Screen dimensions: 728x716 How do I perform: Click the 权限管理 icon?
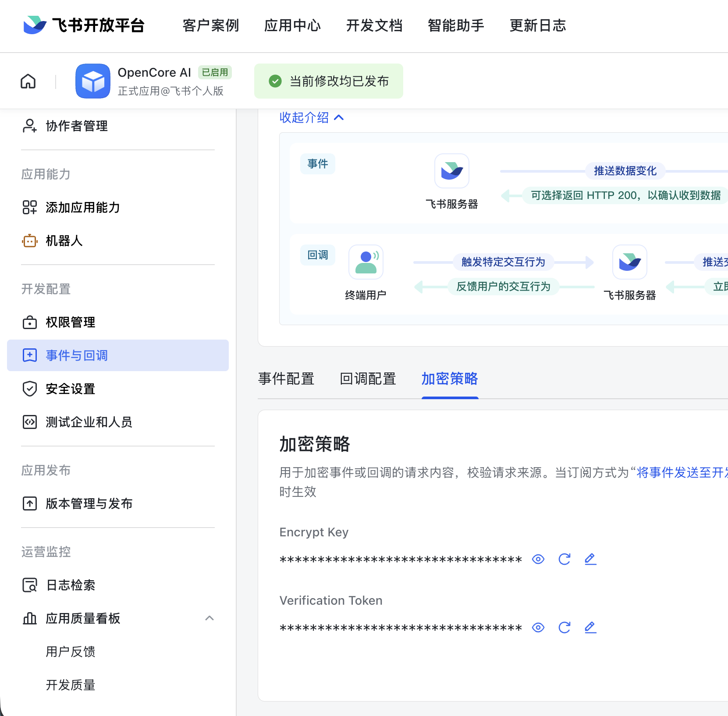click(x=29, y=322)
